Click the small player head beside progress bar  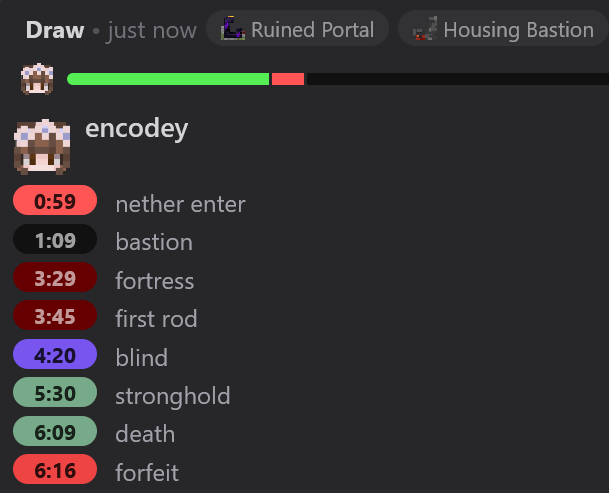tap(37, 79)
